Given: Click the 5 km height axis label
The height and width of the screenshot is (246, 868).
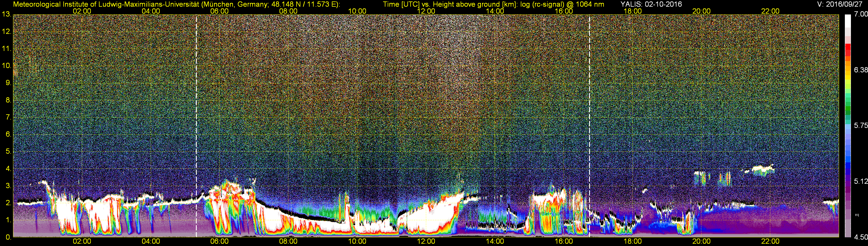Looking at the screenshot, I should point(8,152).
